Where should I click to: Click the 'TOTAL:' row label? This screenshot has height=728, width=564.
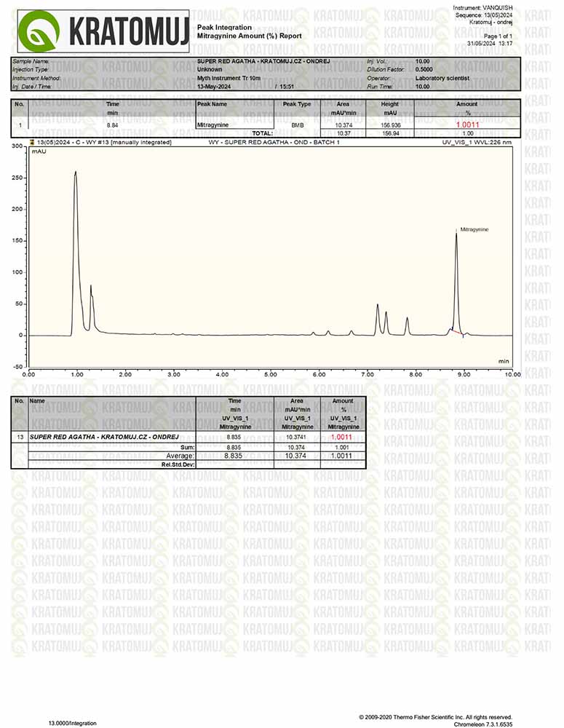262,133
